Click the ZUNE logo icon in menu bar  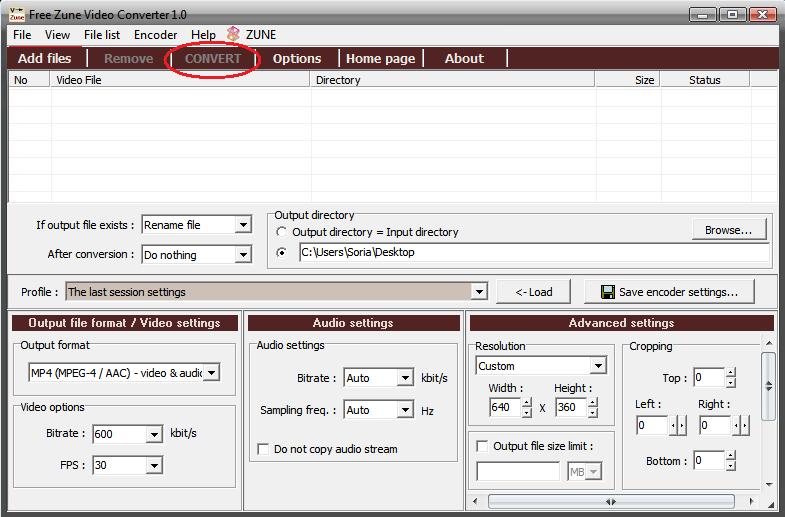point(233,34)
